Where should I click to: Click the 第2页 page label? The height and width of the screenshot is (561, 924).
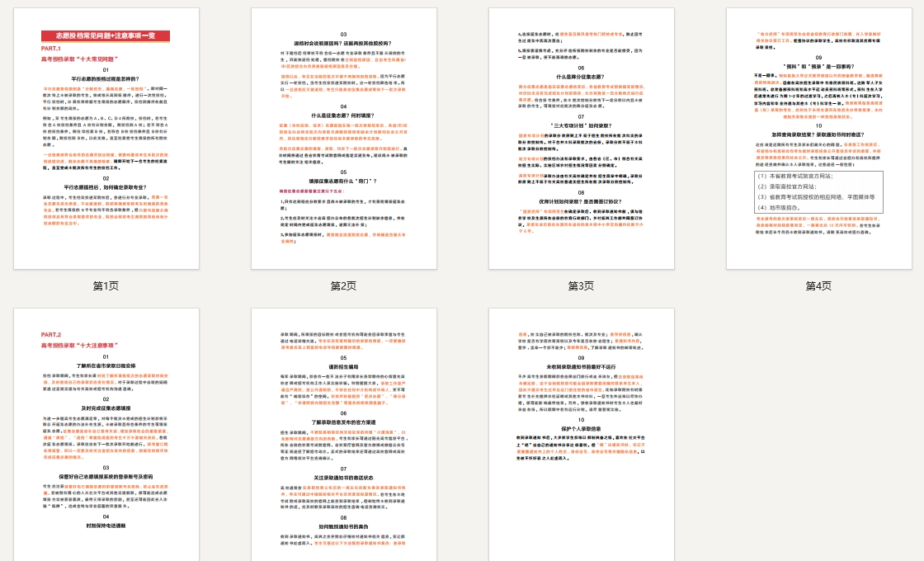click(343, 285)
